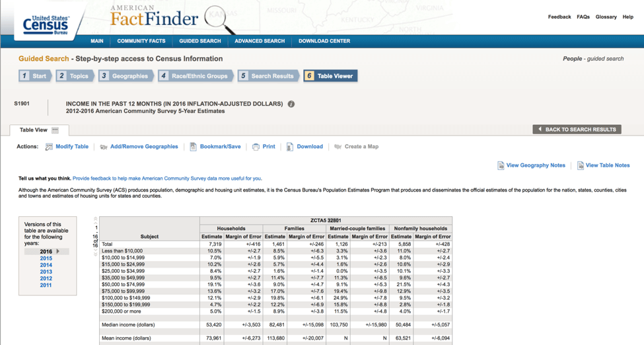644x345 pixels.
Task: Click Add/Remove Geographies link
Action: (x=144, y=146)
